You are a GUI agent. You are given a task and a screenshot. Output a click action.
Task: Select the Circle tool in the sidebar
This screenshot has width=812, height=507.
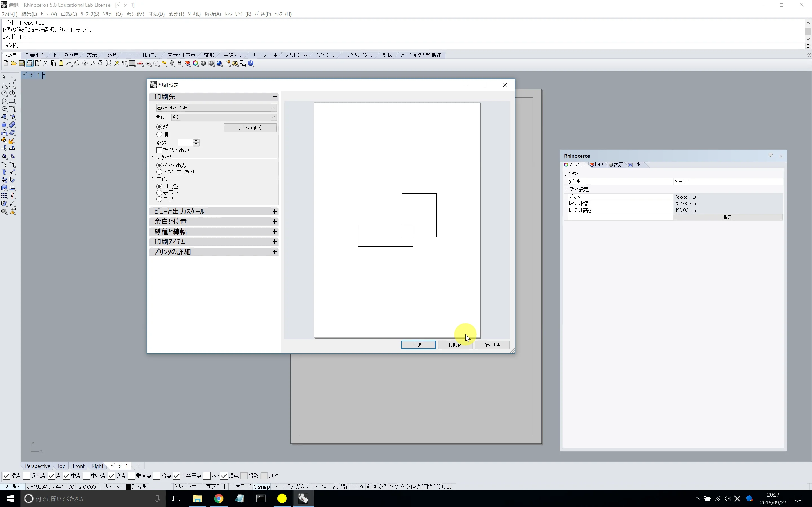coord(4,93)
